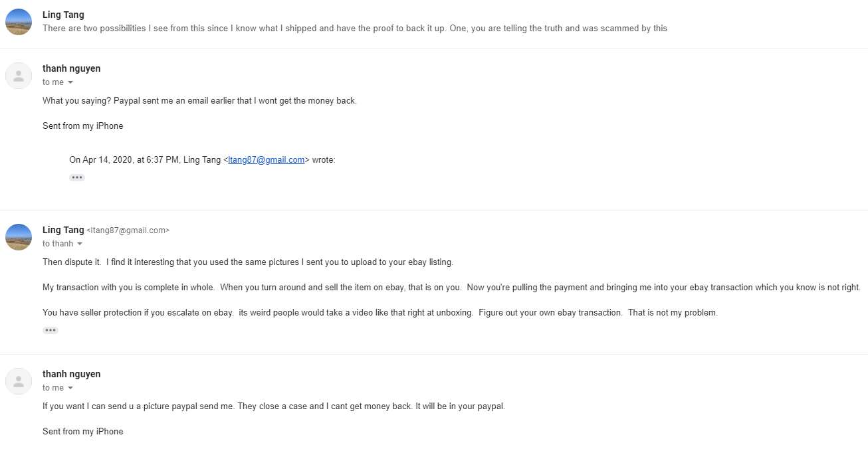Show trimmed content under the 'seller protection' paragraph
Viewport: 868px width, 449px height.
pyautogui.click(x=51, y=330)
